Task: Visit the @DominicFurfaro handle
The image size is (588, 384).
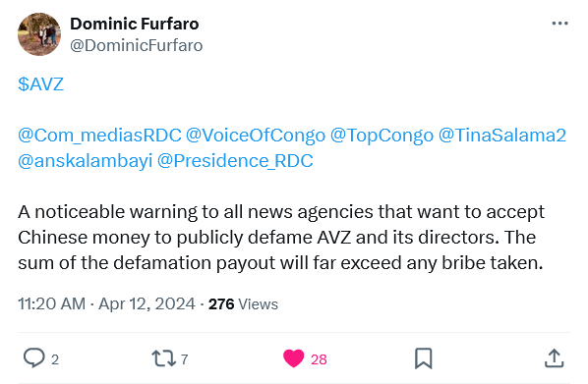Action: point(137,46)
